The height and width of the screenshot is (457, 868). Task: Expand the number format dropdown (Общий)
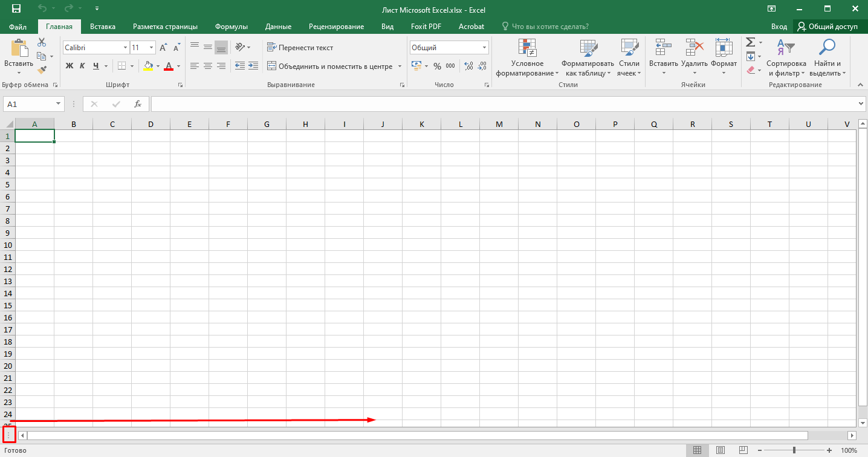[x=484, y=48]
